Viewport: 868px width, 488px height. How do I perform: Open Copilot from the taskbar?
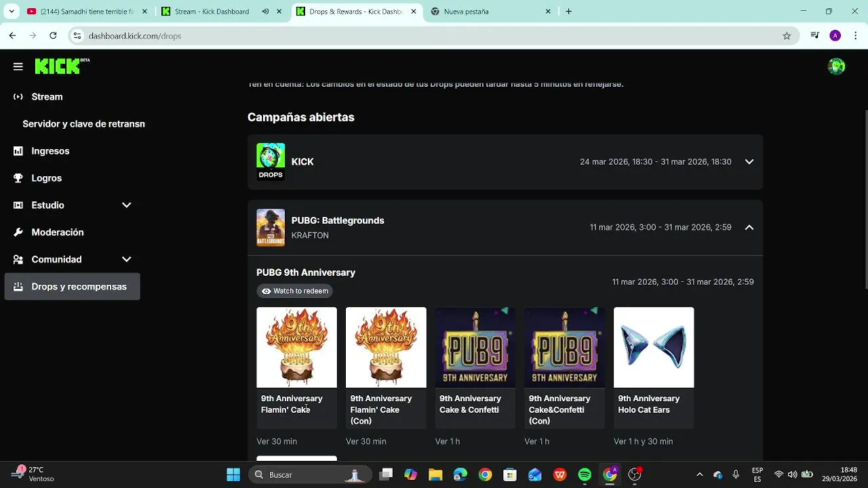click(411, 475)
